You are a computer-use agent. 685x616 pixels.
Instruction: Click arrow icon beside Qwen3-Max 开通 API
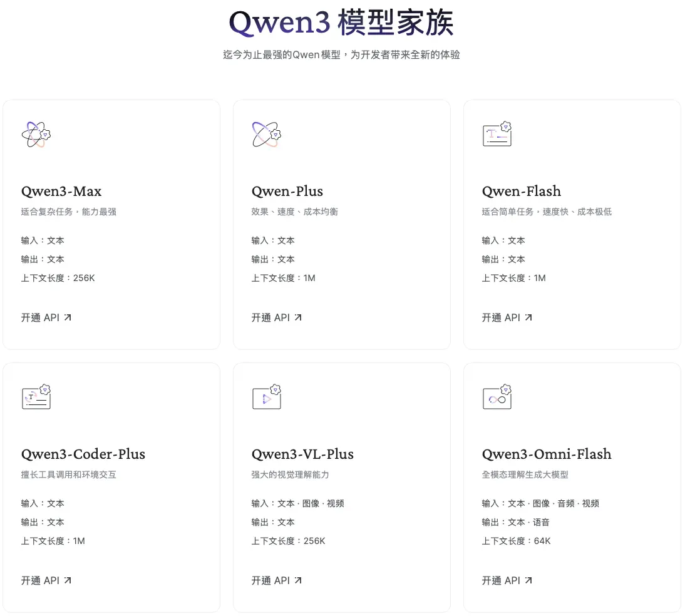click(68, 317)
